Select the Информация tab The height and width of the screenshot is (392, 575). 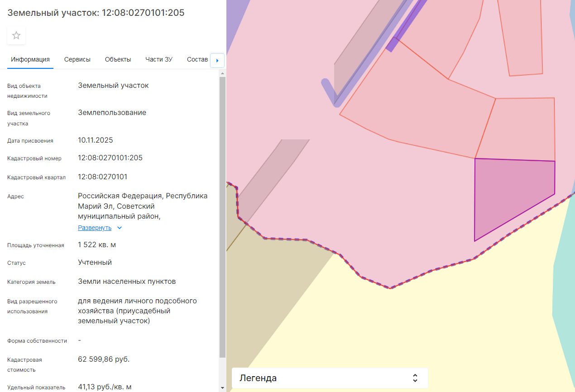[x=30, y=59]
